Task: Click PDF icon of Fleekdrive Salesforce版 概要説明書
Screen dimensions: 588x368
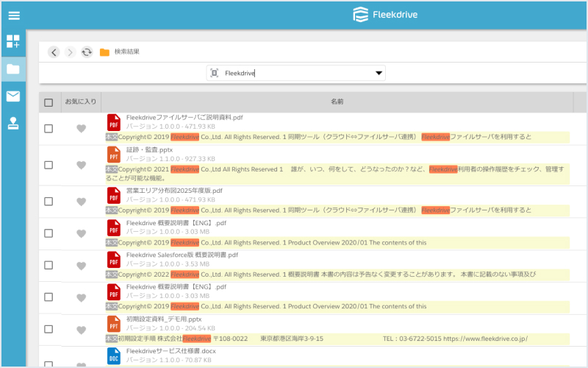Action: click(x=114, y=260)
